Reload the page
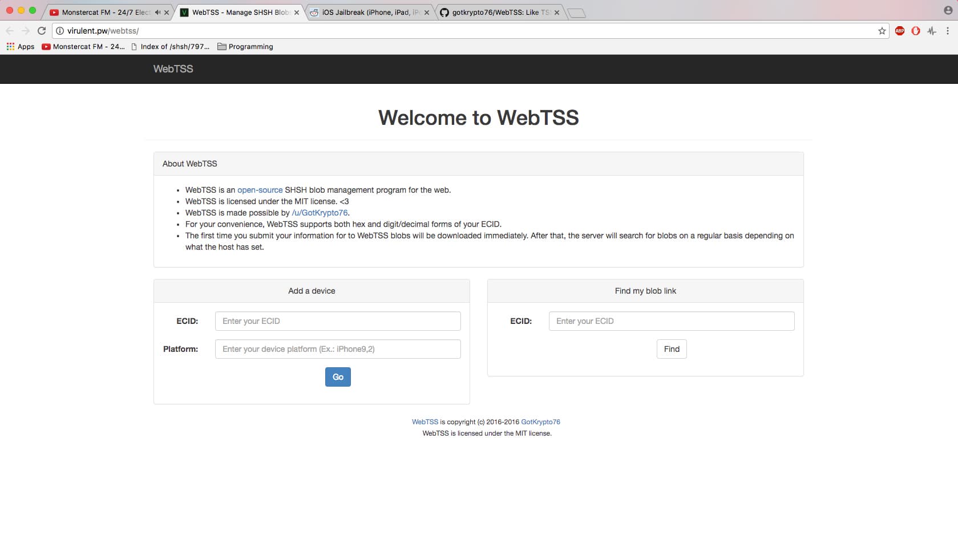This screenshot has height=560, width=958. point(41,31)
